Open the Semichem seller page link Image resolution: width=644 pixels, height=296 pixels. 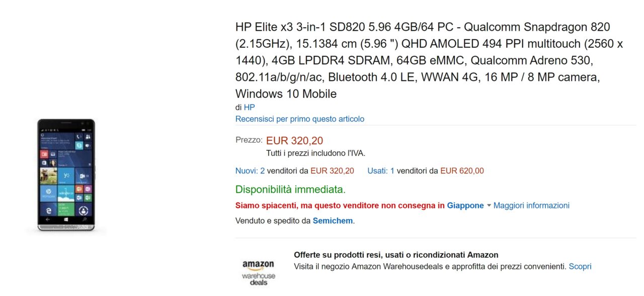[333, 221]
